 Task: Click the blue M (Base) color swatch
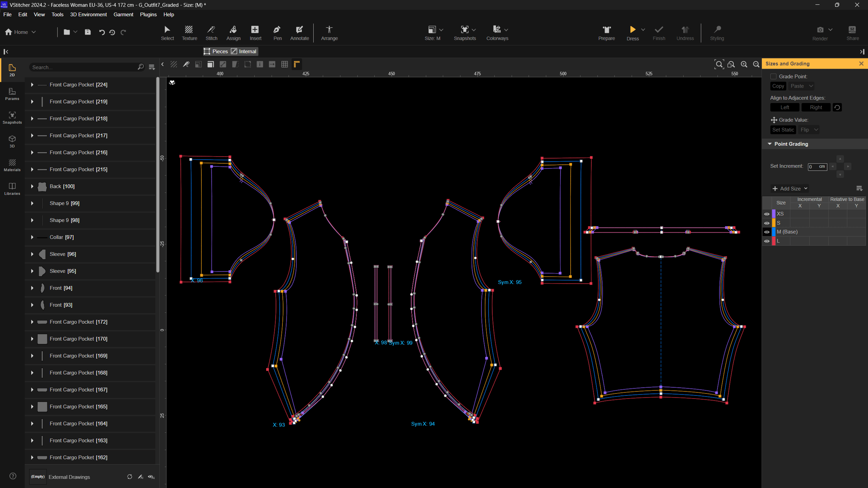tap(773, 231)
